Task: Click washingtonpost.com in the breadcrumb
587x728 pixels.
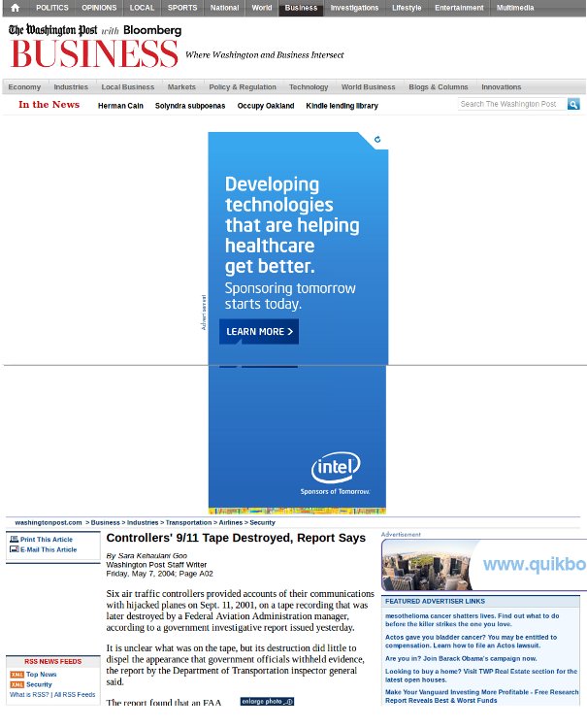Action: (49, 522)
